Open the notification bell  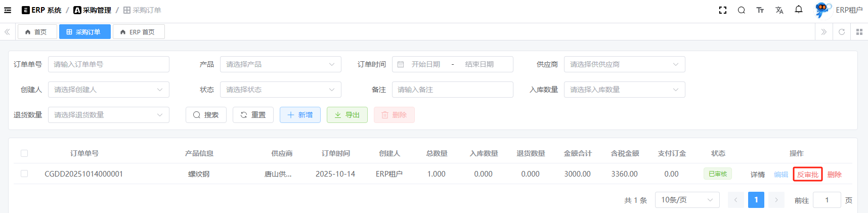(x=799, y=10)
